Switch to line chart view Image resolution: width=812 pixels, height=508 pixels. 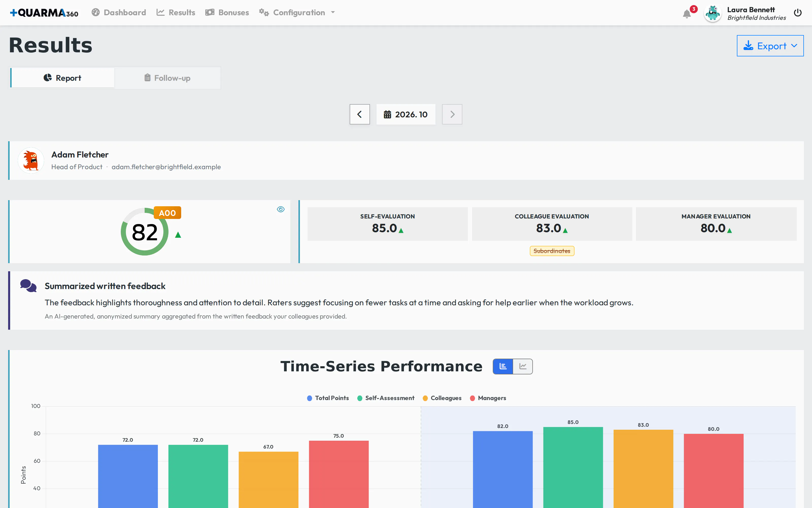(x=523, y=366)
